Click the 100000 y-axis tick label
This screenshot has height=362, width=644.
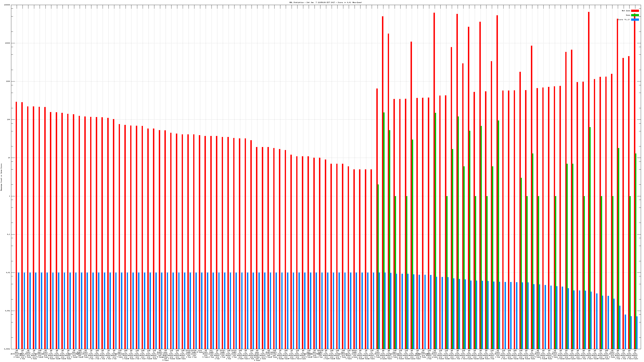tap(7, 5)
